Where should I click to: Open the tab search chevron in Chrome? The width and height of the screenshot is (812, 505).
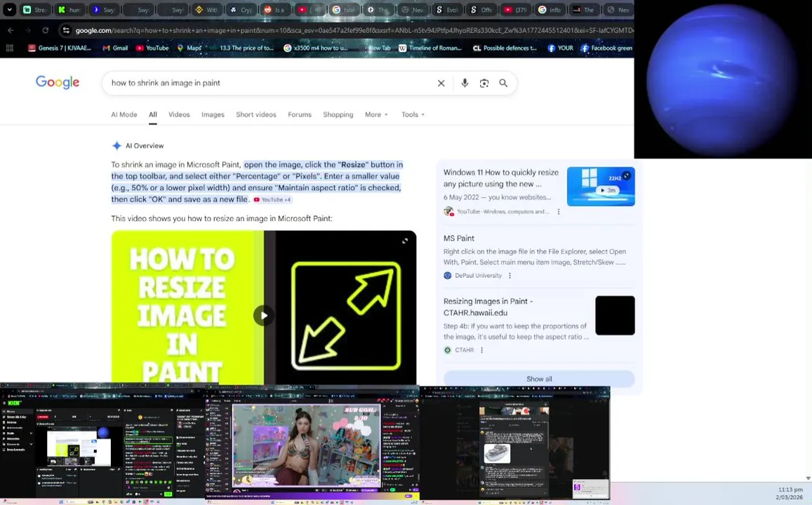[9, 9]
